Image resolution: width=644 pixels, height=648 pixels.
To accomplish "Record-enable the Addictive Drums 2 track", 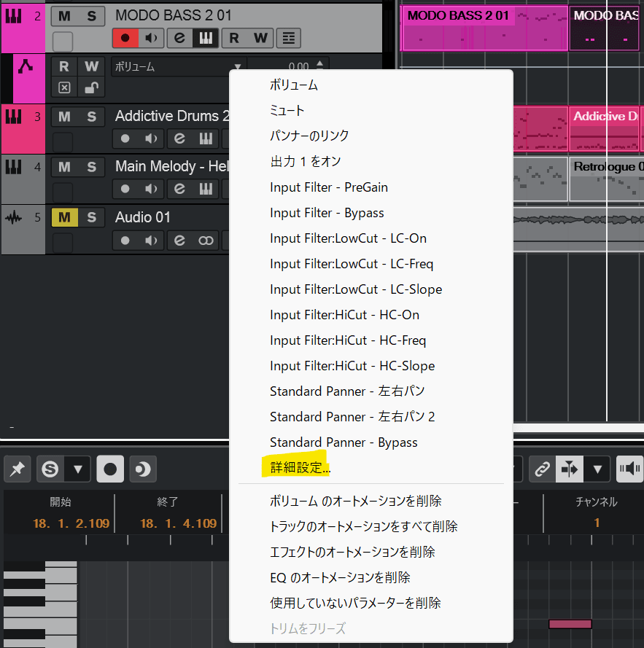I will [x=125, y=138].
